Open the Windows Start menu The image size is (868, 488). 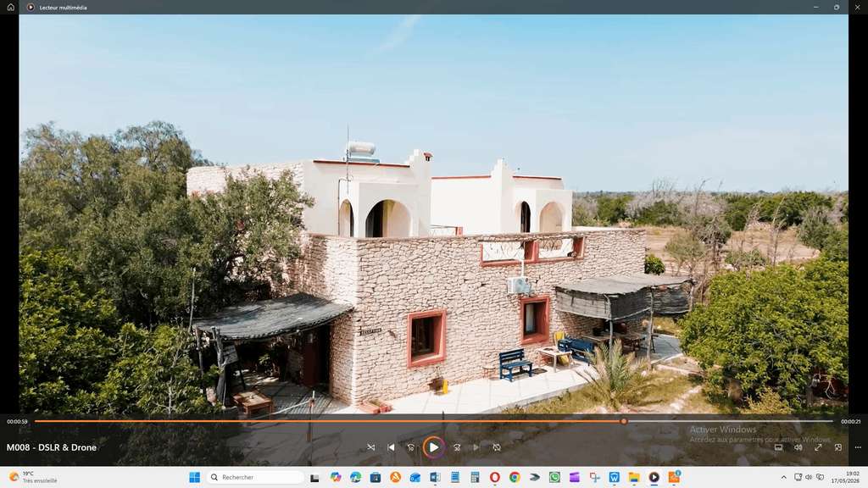tap(194, 477)
